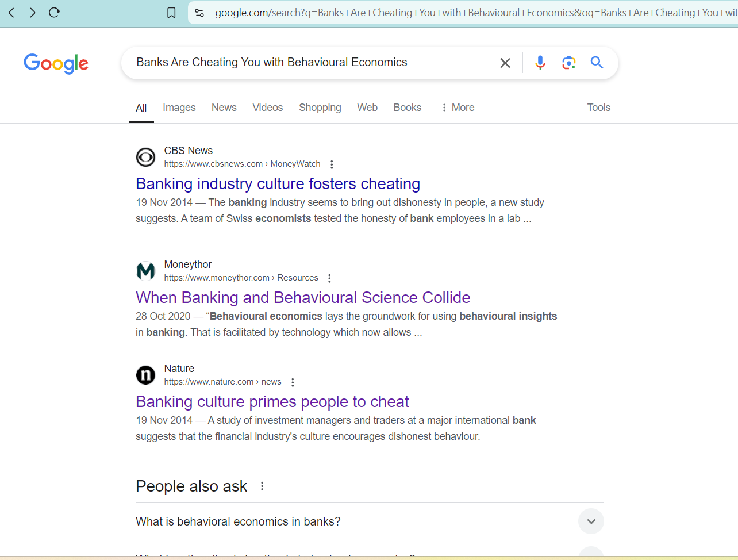Switch to the Shopping tab
The image size is (738, 560).
point(320,108)
